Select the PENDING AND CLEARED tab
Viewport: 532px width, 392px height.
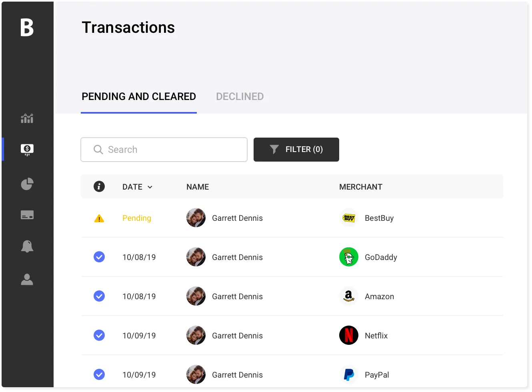[x=138, y=96]
